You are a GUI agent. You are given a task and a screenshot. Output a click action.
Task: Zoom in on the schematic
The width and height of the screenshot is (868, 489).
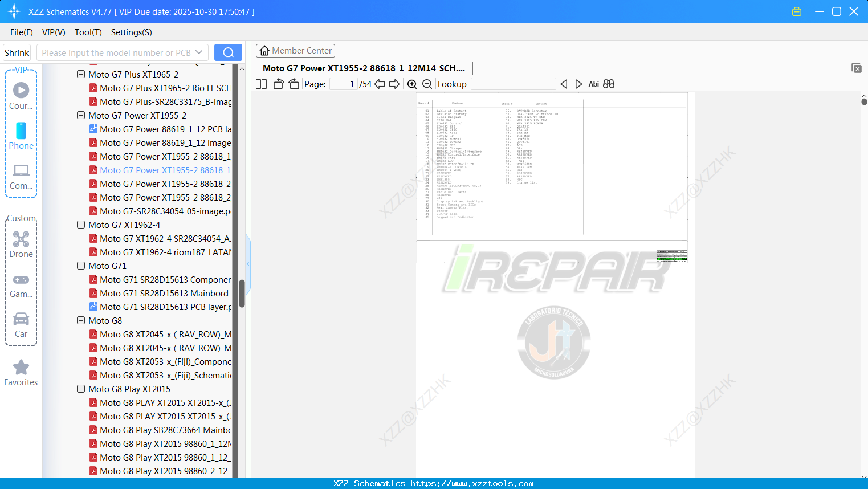[412, 84]
